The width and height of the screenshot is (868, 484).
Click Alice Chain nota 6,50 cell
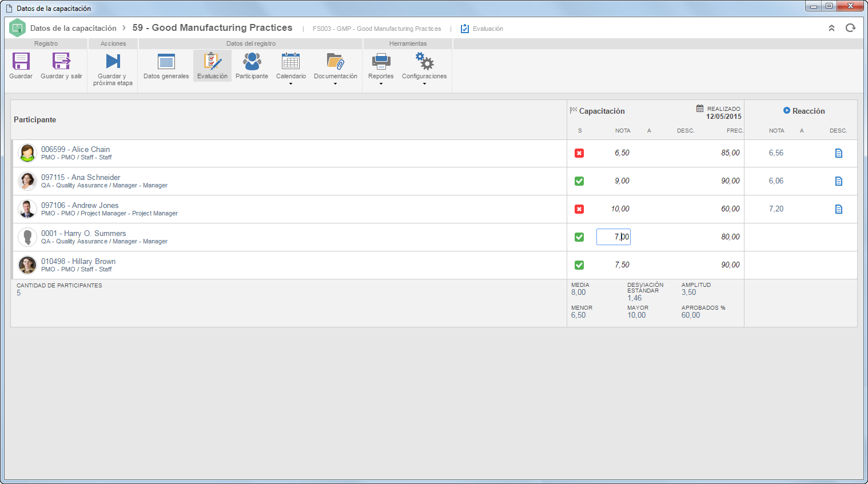622,153
